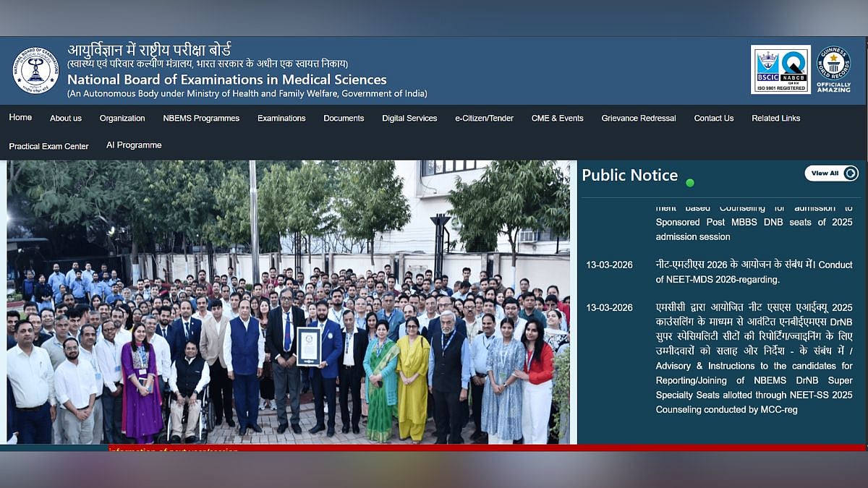Viewport: 868px width, 488px height.
Task: Select Digital Services in navigation bar
Action: click(x=409, y=118)
